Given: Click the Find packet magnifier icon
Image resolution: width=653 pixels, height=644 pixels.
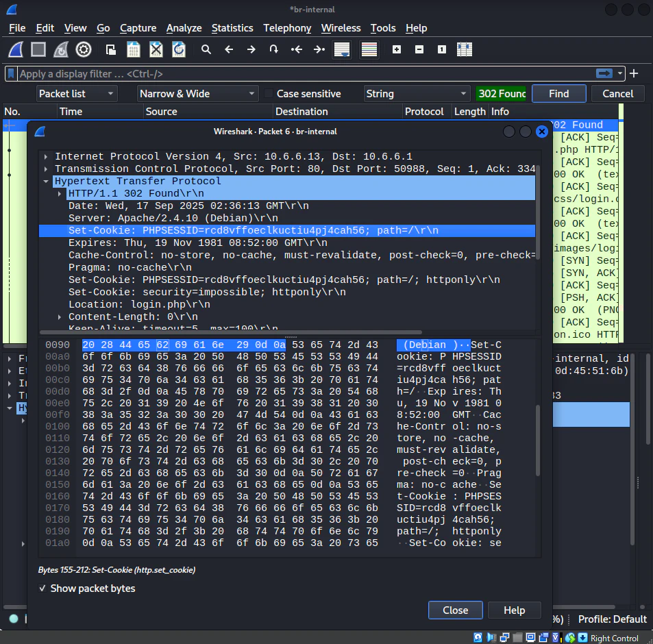Looking at the screenshot, I should click(206, 49).
